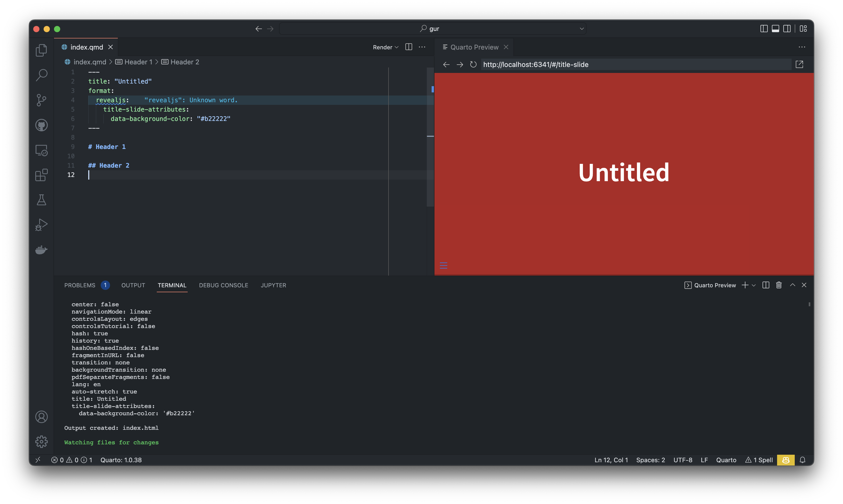
Task: Switch to the OUTPUT tab
Action: click(133, 285)
